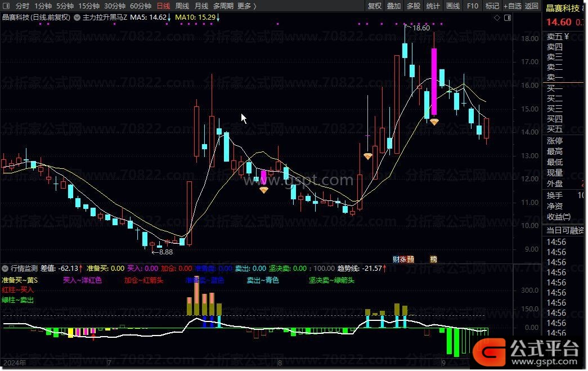This screenshot has width=588, height=371.
Task: Click the 晶赛科技 name in quote panel
Action: [563, 8]
